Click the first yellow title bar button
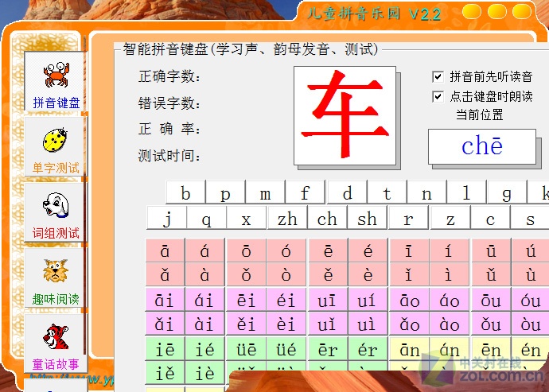 472,12
